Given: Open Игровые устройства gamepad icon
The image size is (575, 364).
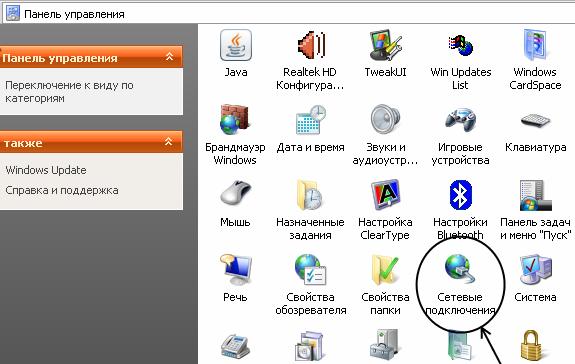Looking at the screenshot, I should tap(461, 120).
